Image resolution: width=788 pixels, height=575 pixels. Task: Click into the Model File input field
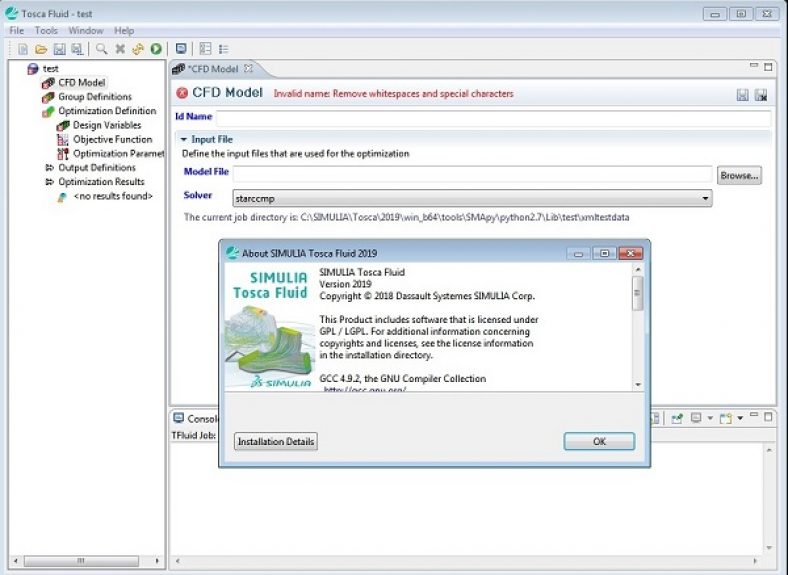[472, 174]
